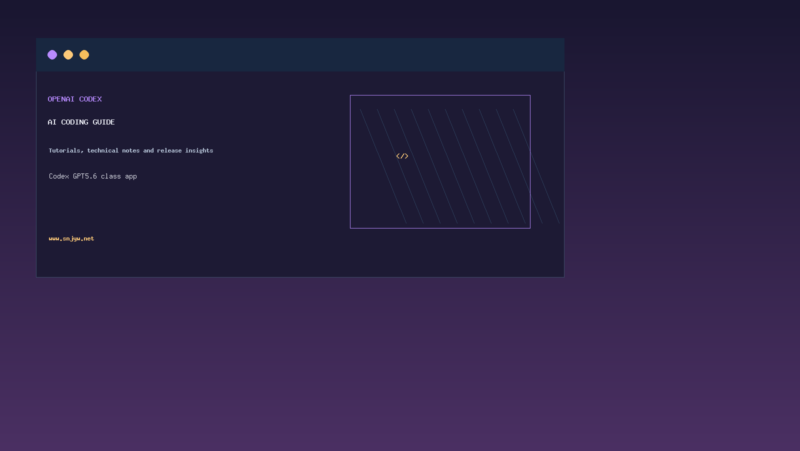Viewport: 800px width, 451px height.
Task: Click the Tutorials, technical notes tagline
Action: 131,151
